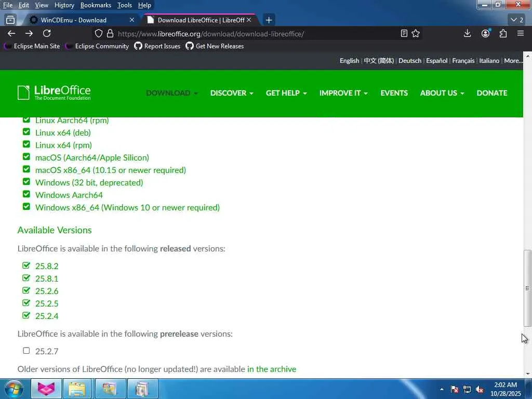The image size is (532, 399).
Task: Open the More... languages list
Action: pos(513,61)
